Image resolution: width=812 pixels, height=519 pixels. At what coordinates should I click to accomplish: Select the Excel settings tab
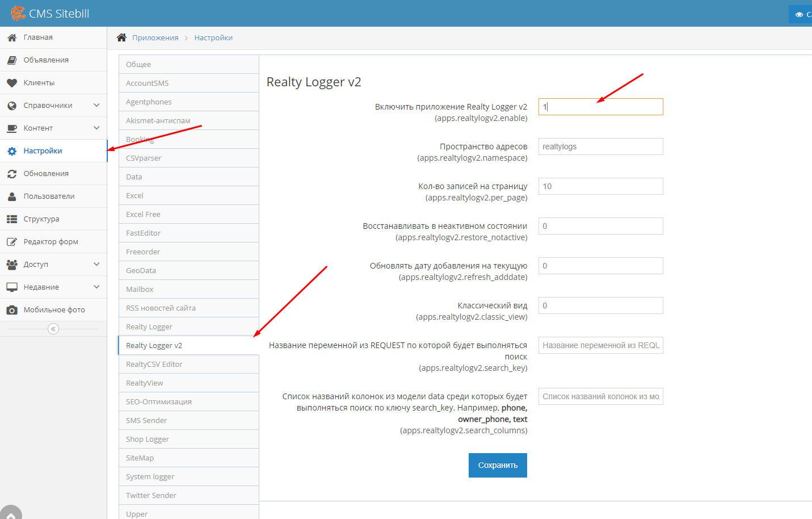pyautogui.click(x=189, y=195)
